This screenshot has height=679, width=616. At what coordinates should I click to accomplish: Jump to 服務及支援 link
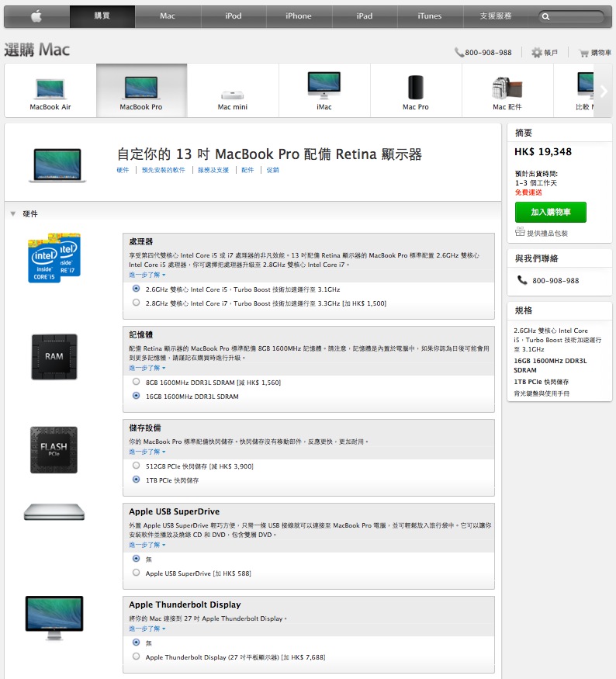(x=213, y=170)
